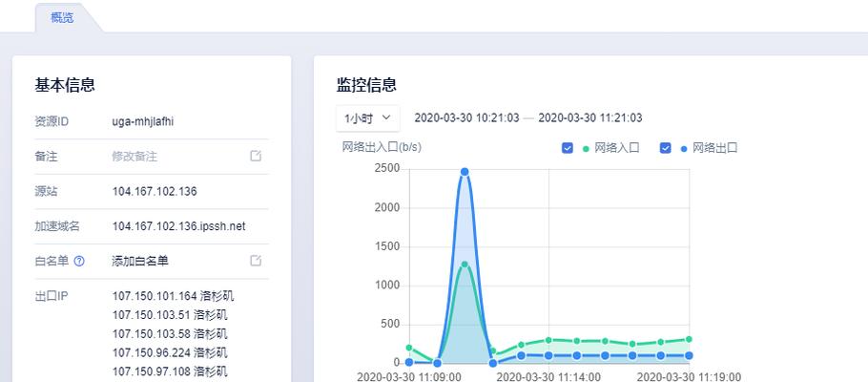
Task: Click the 网络入口 legend label
Action: click(617, 148)
